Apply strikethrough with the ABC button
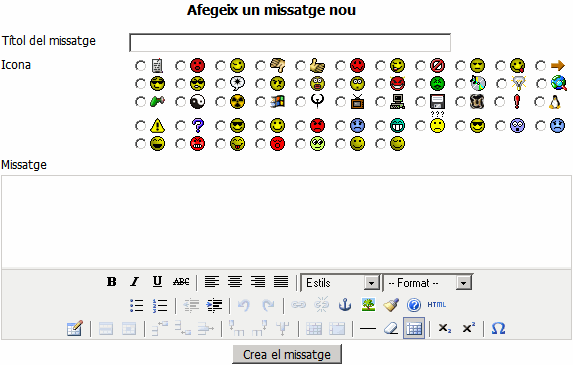 point(181,282)
